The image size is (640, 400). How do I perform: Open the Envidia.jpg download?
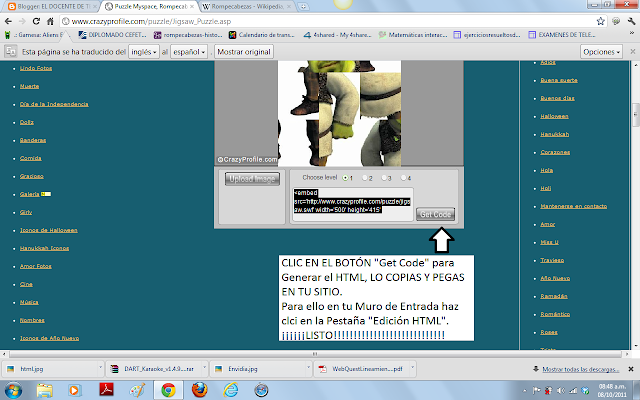258,369
